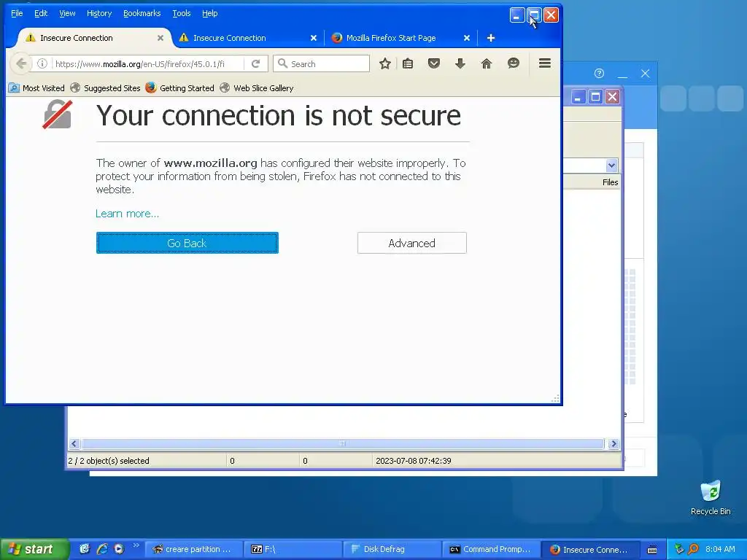This screenshot has width=747, height=560.
Task: Switch to F:\ 7-Zip taskbar item
Action: point(293,550)
